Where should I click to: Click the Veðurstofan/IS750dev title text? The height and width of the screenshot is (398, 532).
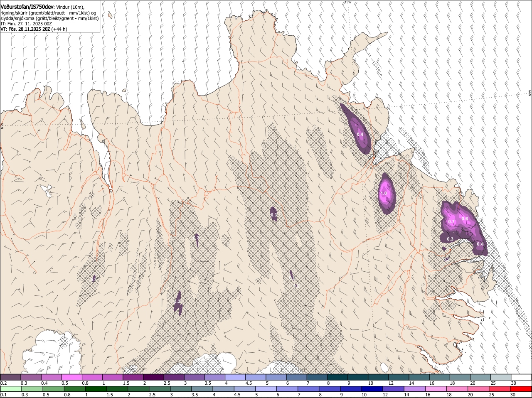click(x=27, y=7)
